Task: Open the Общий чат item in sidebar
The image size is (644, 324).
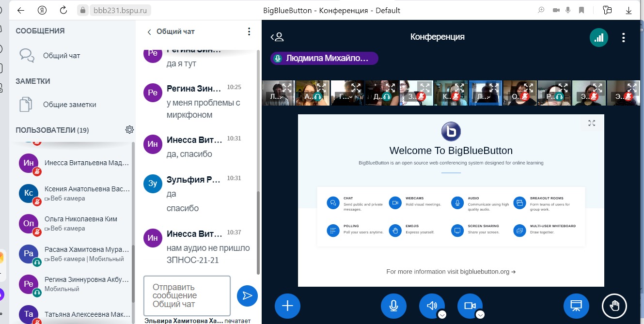Action: 62,56
